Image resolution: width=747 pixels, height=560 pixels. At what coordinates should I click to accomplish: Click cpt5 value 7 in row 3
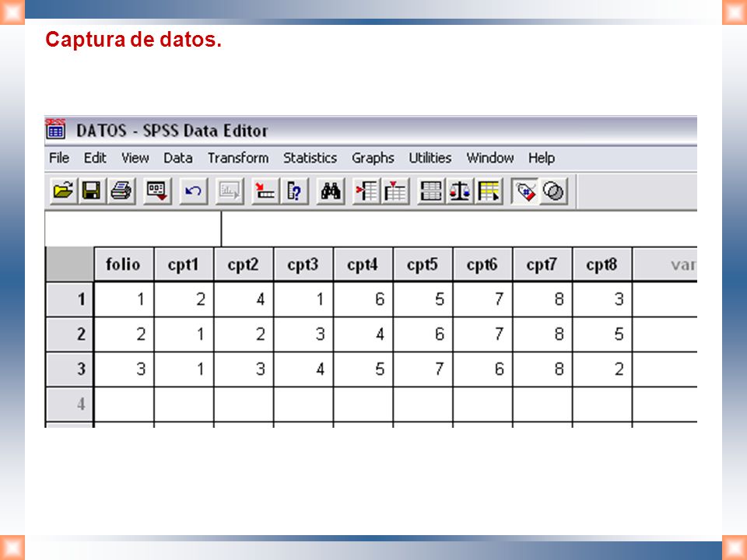423,369
